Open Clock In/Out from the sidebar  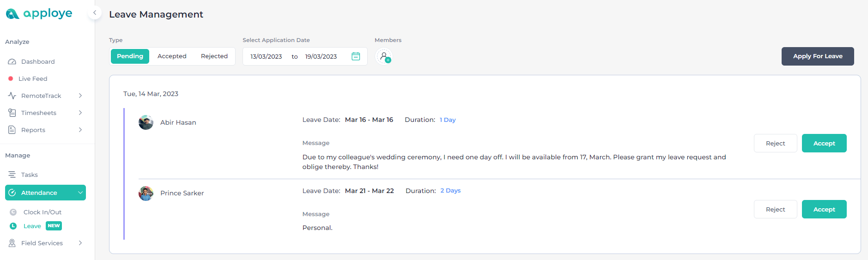point(42,212)
